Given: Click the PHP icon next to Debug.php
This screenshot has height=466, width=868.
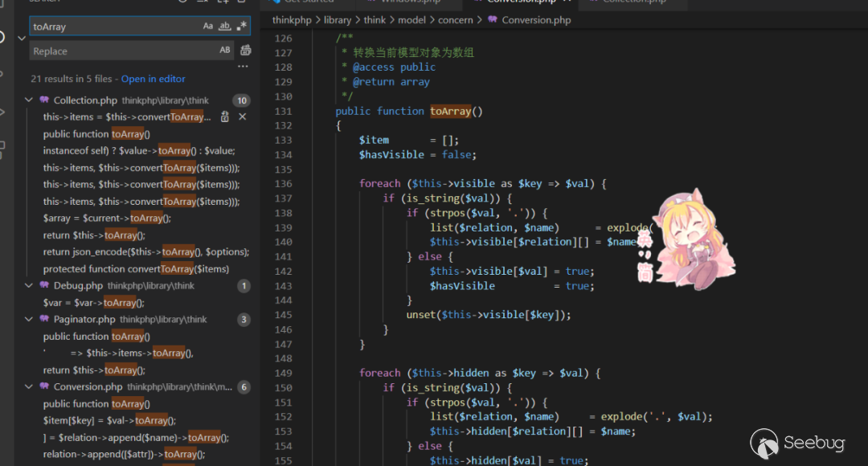Looking at the screenshot, I should (44, 286).
